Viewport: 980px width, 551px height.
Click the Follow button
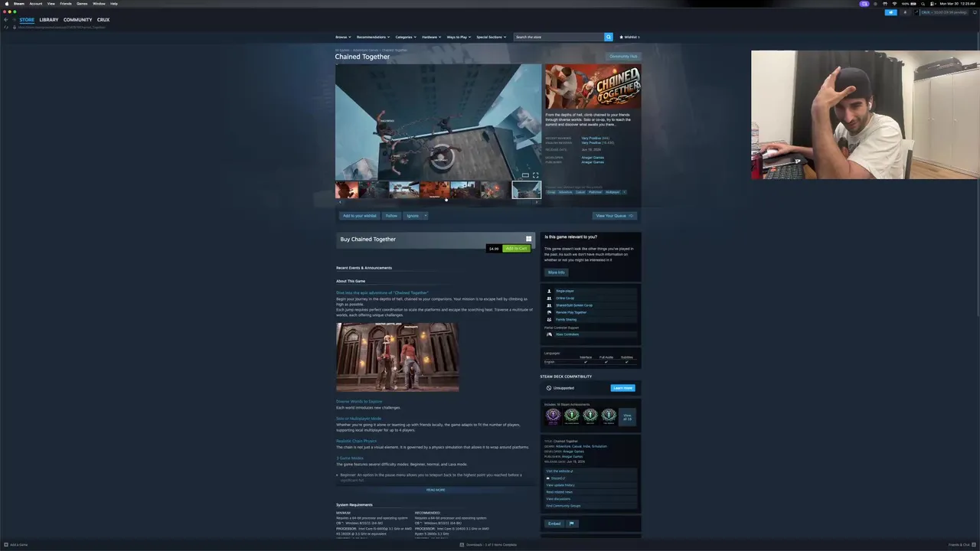pyautogui.click(x=391, y=216)
